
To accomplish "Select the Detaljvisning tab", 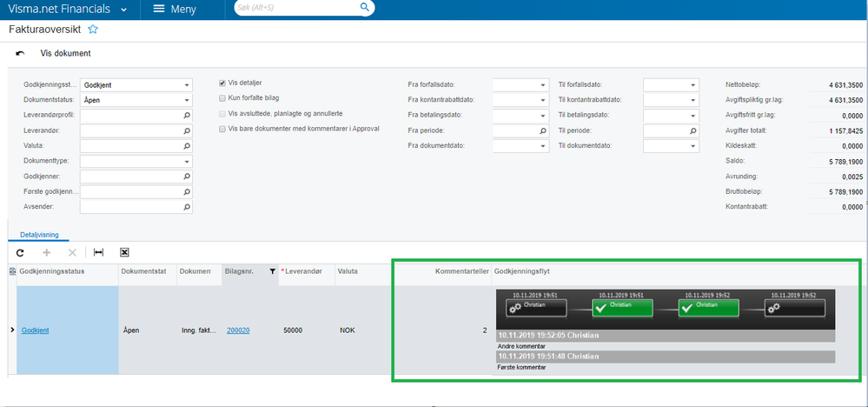I will [x=38, y=235].
